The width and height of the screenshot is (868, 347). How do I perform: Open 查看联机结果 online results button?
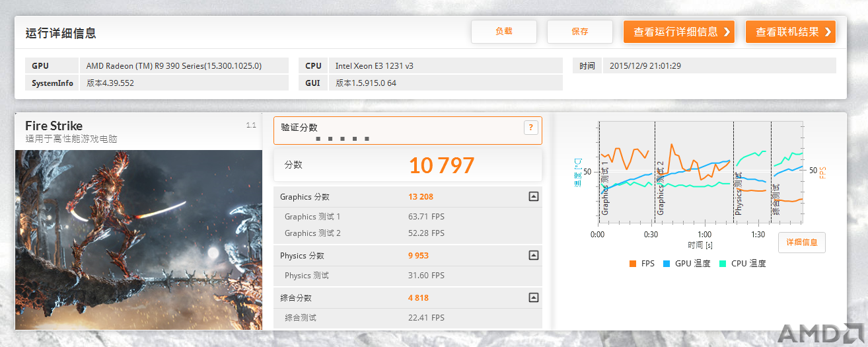(791, 31)
